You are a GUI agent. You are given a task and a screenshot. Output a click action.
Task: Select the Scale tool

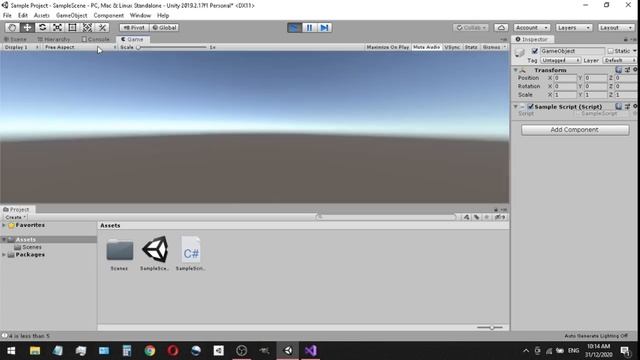pyautogui.click(x=57, y=27)
